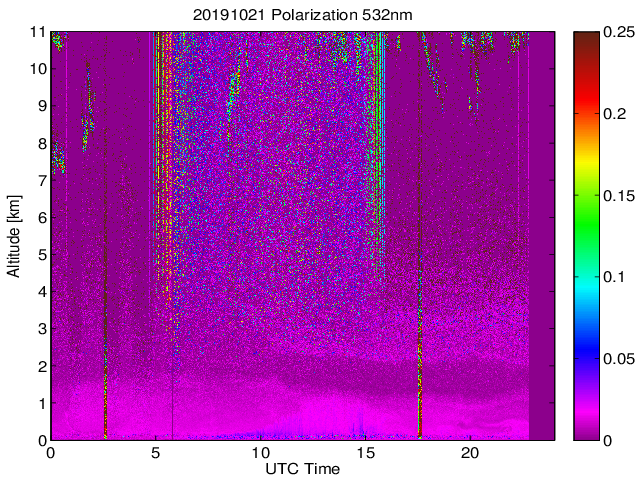Screen dimensions: 640x480
Task: Click the altitude tick label 3
Action: point(40,329)
